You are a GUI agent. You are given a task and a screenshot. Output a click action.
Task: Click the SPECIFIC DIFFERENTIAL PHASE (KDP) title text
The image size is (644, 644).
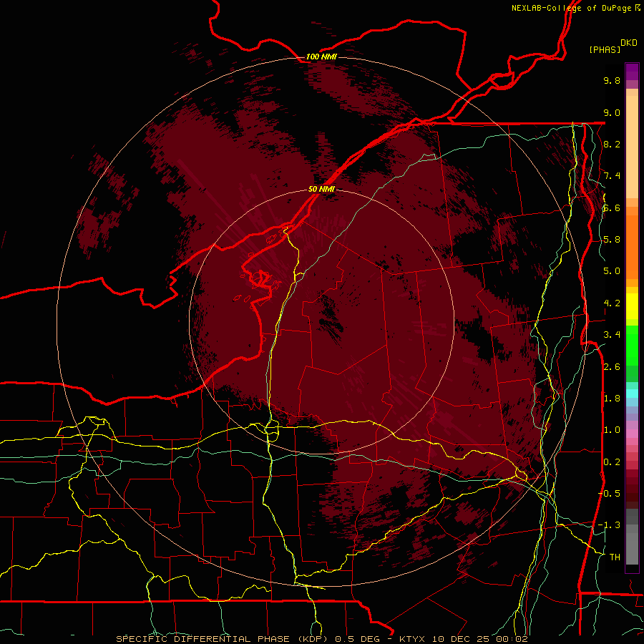tap(222, 639)
